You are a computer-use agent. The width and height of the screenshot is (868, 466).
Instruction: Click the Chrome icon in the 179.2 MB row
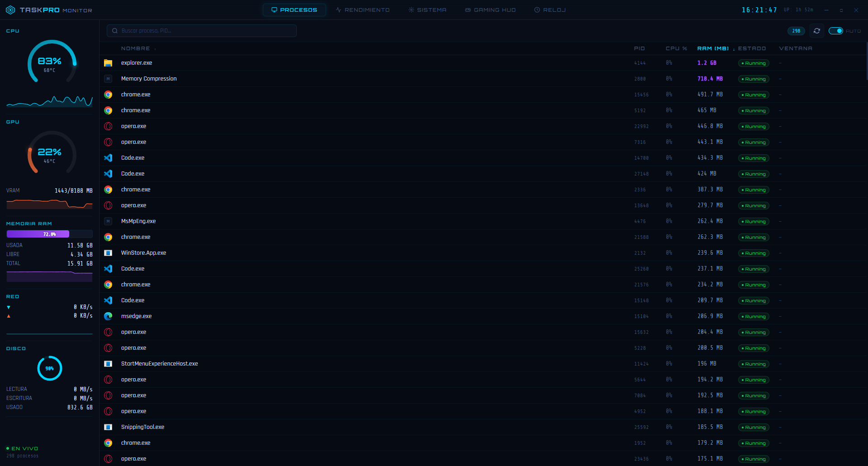(108, 443)
